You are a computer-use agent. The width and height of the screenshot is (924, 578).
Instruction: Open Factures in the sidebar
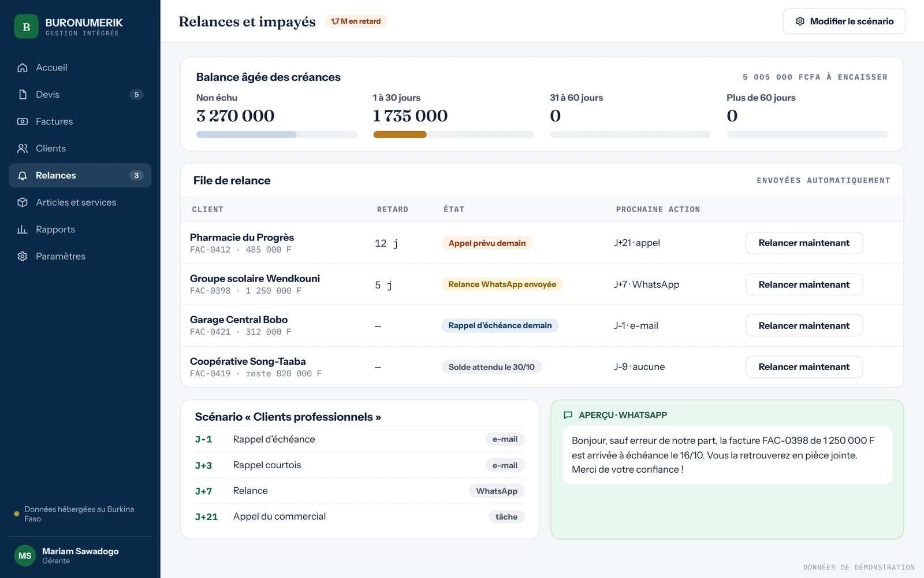80,121
